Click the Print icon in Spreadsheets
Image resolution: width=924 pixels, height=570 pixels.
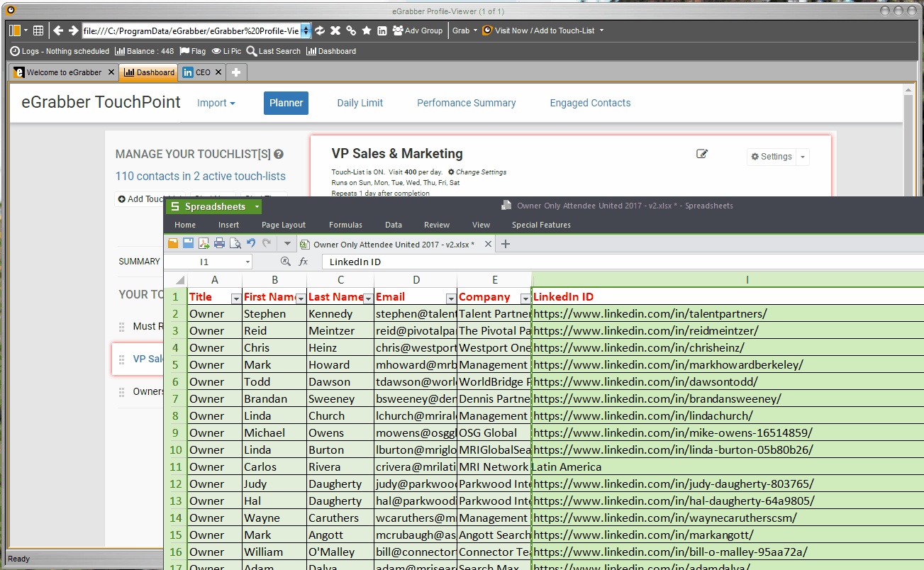point(219,243)
